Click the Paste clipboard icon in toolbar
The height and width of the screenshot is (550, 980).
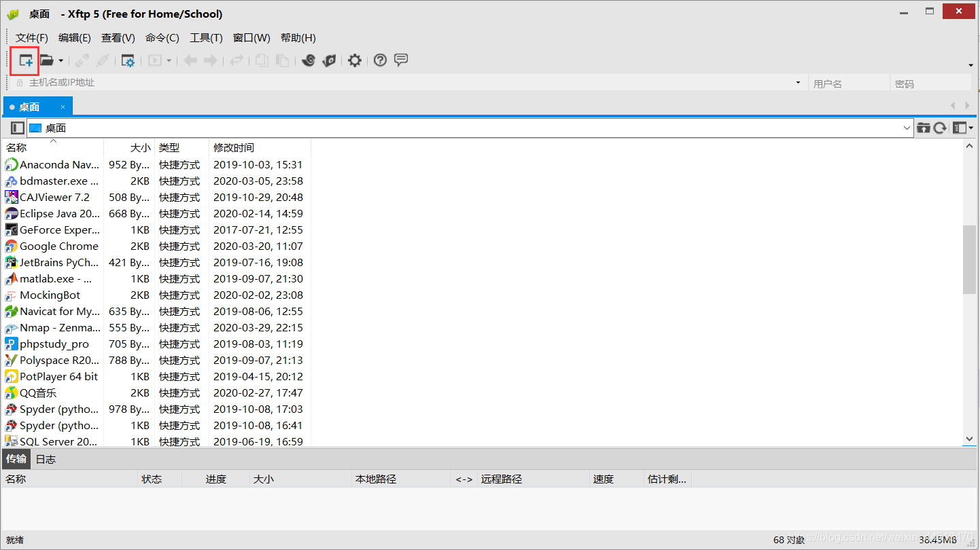[x=282, y=60]
